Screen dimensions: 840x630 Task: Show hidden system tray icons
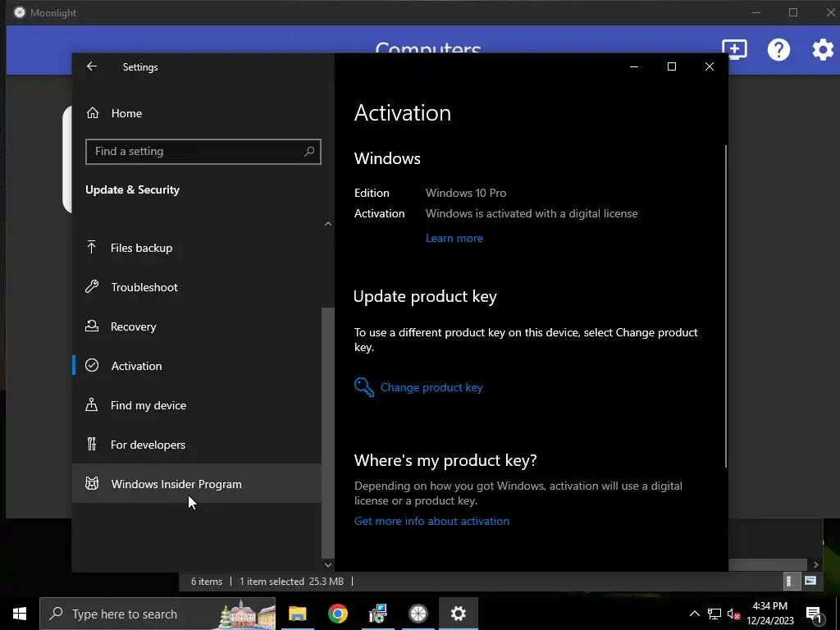694,614
